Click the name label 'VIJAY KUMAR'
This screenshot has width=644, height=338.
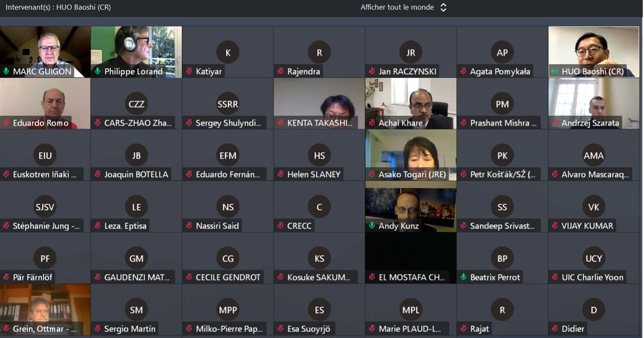pyautogui.click(x=588, y=226)
